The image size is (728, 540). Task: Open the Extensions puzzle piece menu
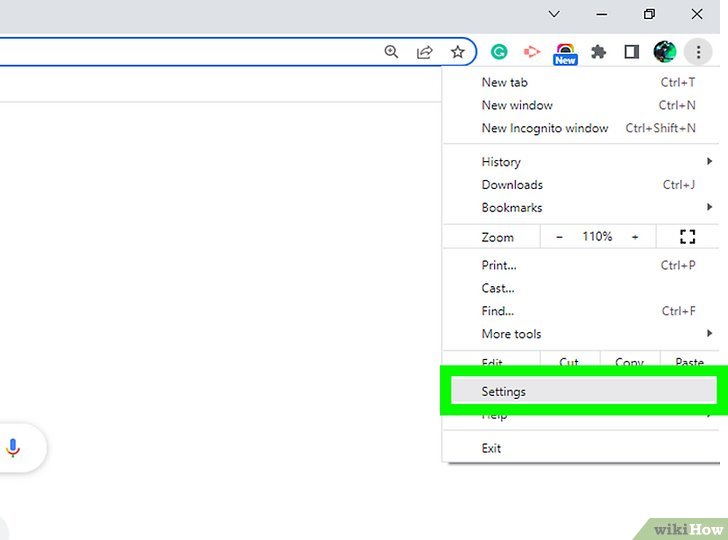tap(598, 52)
